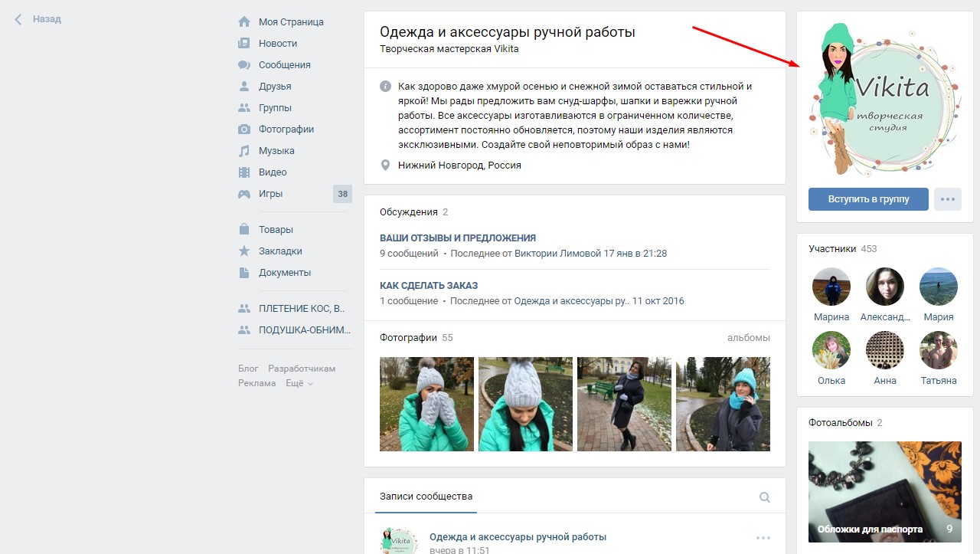
Task: Click the Документы file icon
Action: [x=244, y=273]
